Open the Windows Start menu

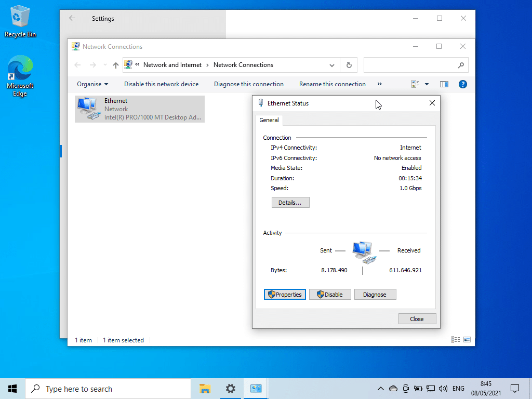point(12,389)
